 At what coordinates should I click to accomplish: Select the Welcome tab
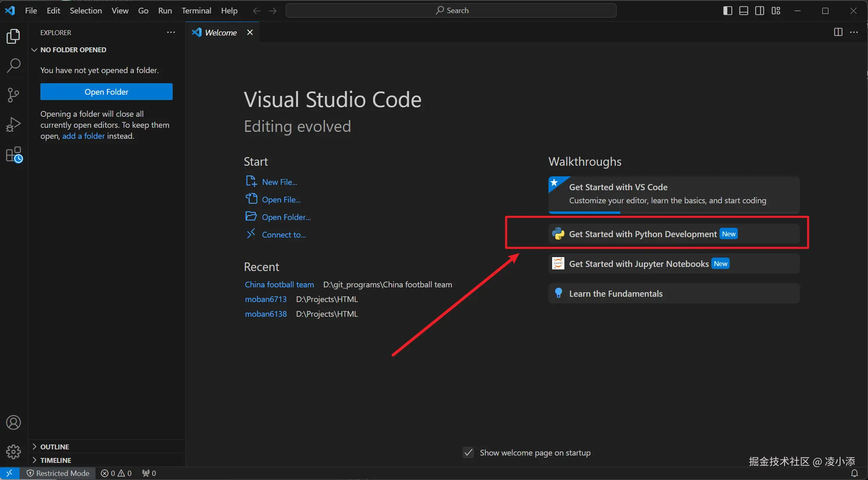[220, 33]
